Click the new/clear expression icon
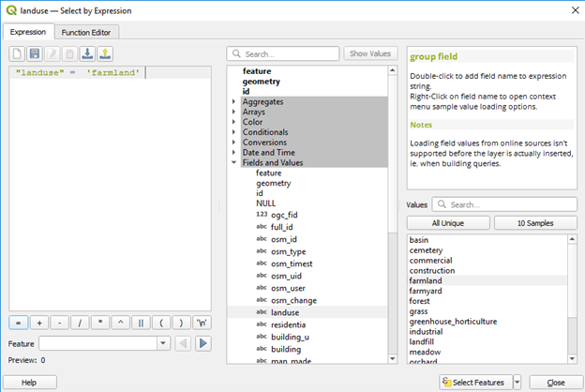This screenshot has height=392, width=585. 19,54
